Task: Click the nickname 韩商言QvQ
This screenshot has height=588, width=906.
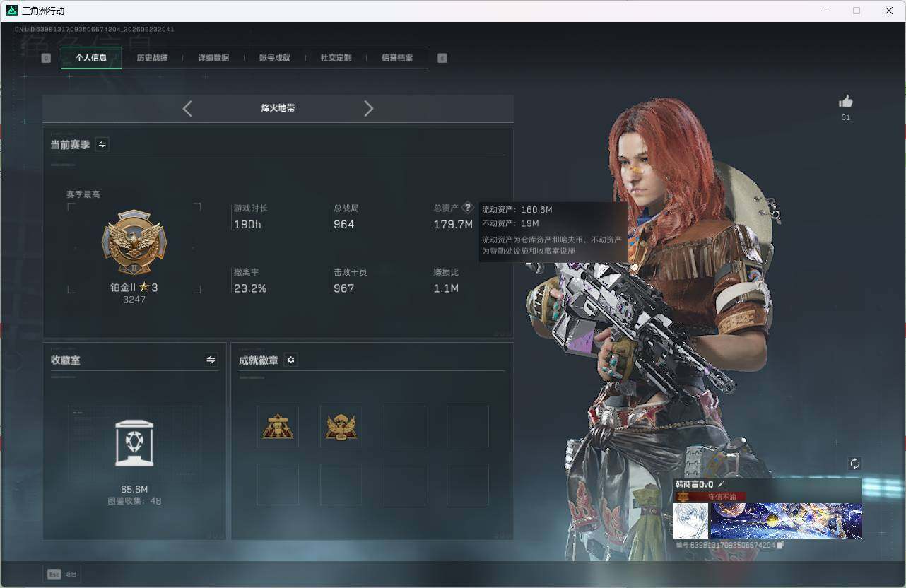Action: [694, 484]
